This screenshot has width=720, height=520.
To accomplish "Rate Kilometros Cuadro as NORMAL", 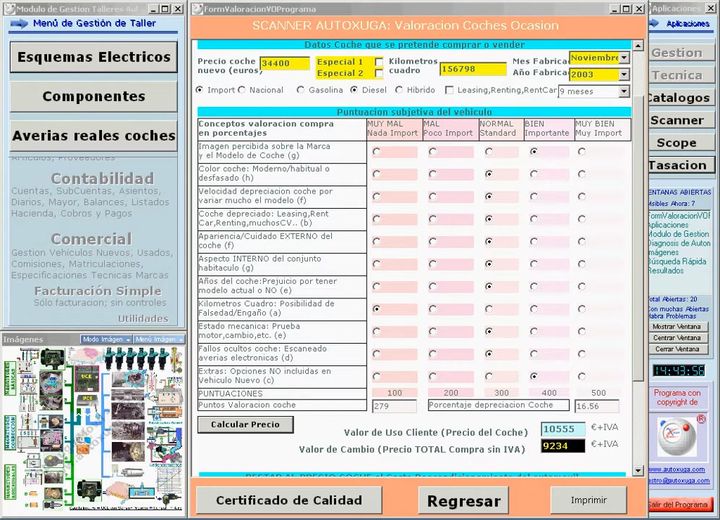I will coord(489,309).
